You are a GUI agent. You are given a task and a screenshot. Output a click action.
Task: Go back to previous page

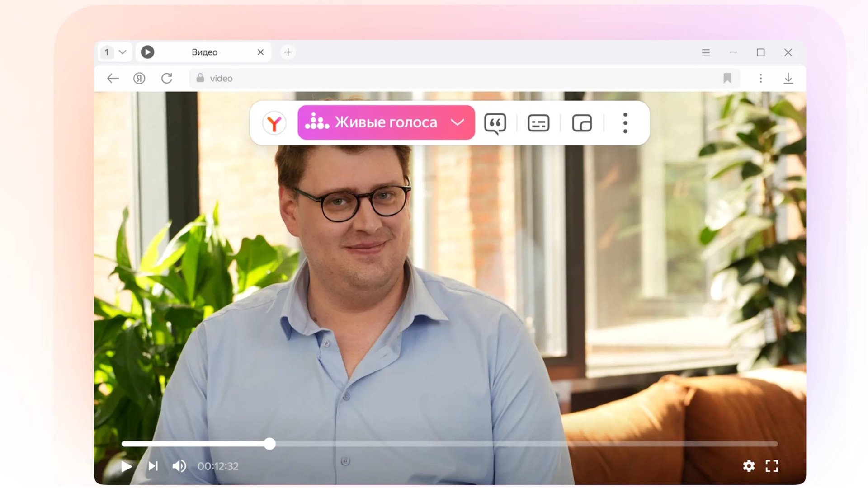click(113, 79)
